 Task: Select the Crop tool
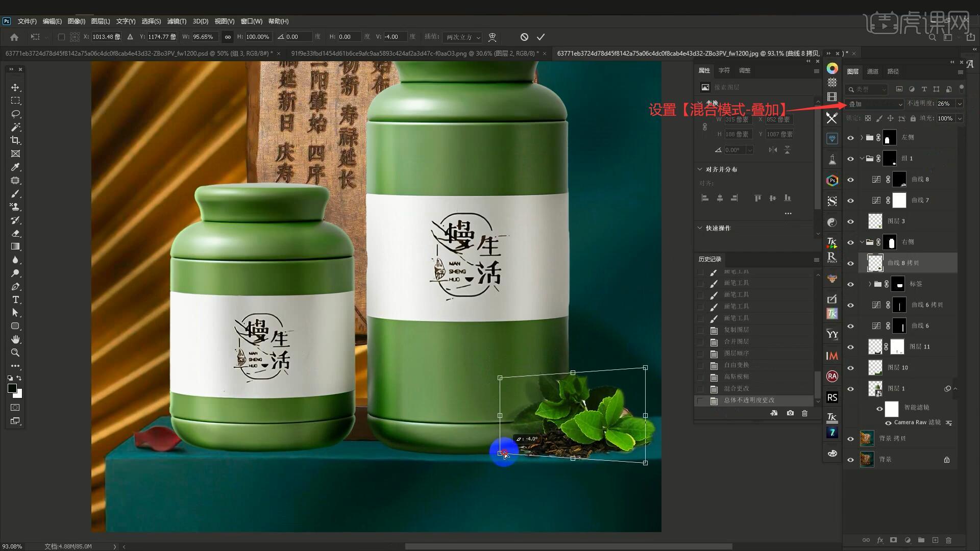pos(15,140)
